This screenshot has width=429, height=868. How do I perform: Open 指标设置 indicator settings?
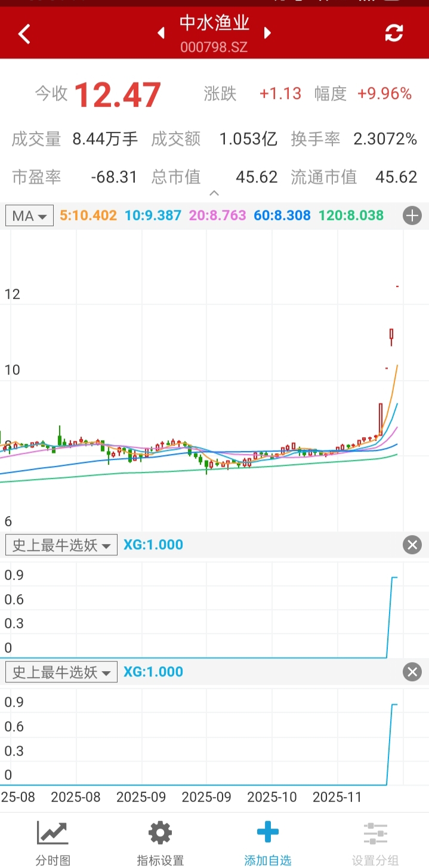coord(160,843)
